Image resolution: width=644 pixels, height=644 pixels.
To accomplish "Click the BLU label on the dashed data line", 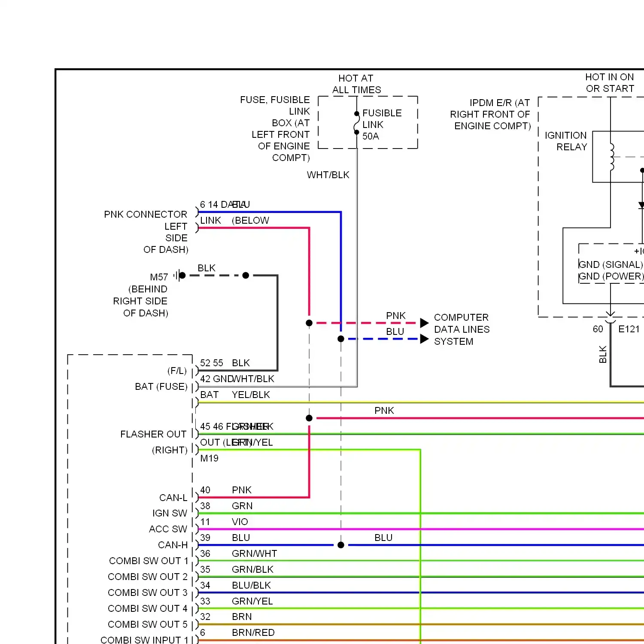I will (x=395, y=331).
